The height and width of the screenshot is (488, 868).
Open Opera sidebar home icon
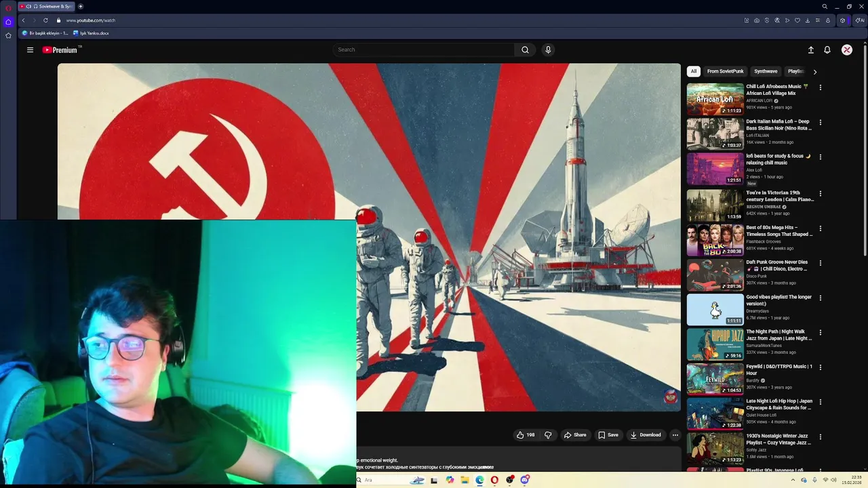coord(8,22)
